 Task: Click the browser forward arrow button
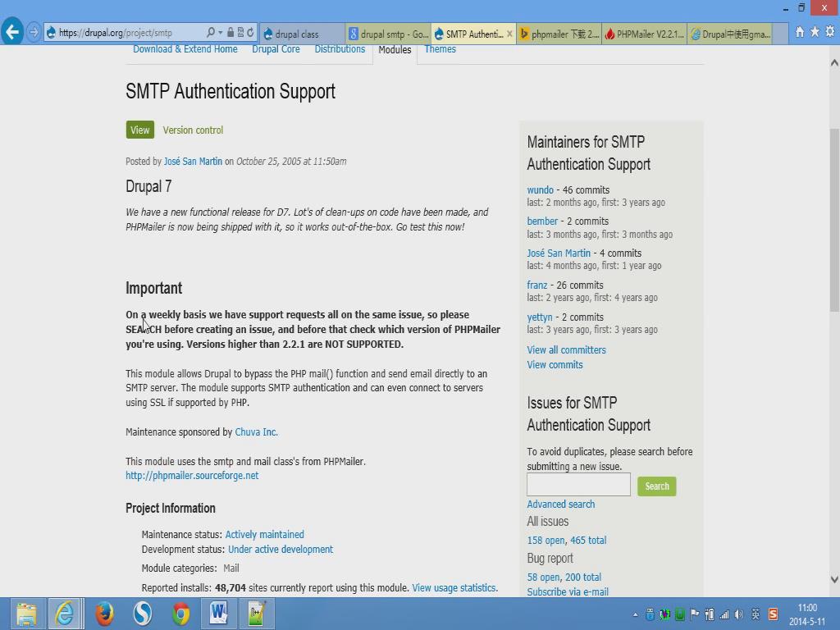coord(33,33)
